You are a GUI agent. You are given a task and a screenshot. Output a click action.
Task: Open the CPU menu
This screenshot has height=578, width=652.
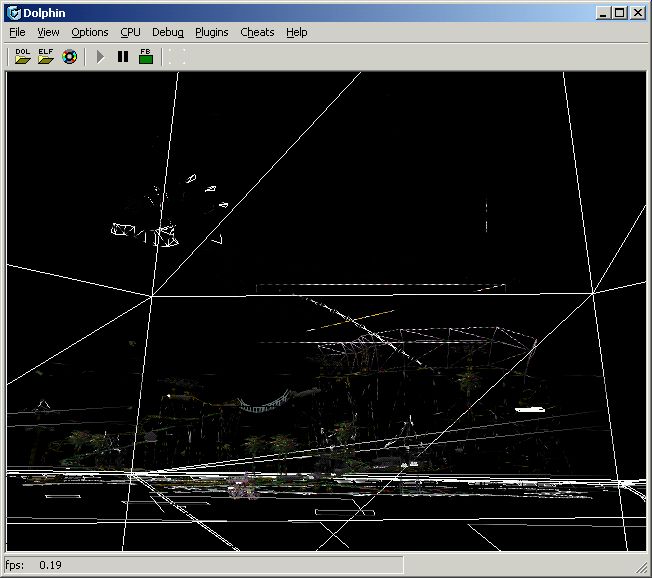click(130, 32)
